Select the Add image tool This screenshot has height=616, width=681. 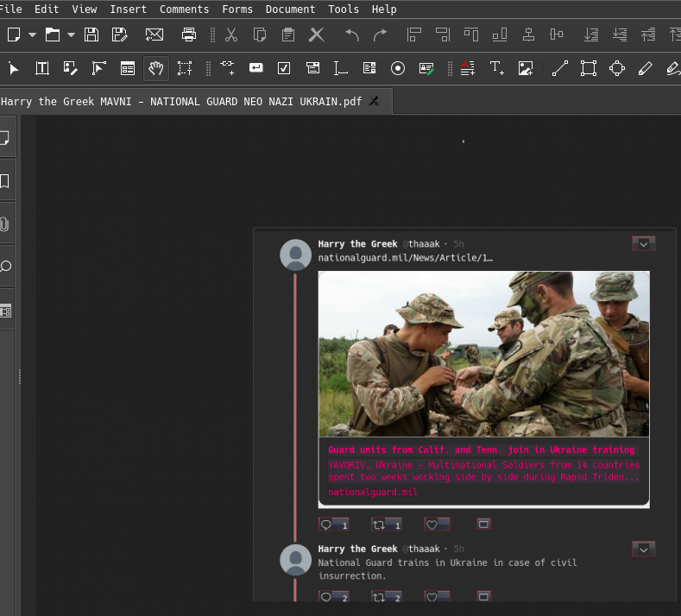[x=526, y=68]
